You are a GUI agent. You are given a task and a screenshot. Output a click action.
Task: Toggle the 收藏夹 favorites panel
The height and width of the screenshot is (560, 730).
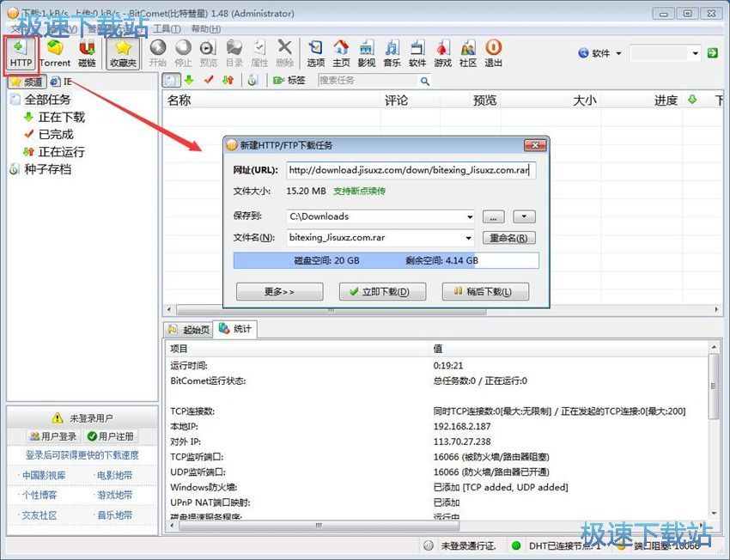124,53
